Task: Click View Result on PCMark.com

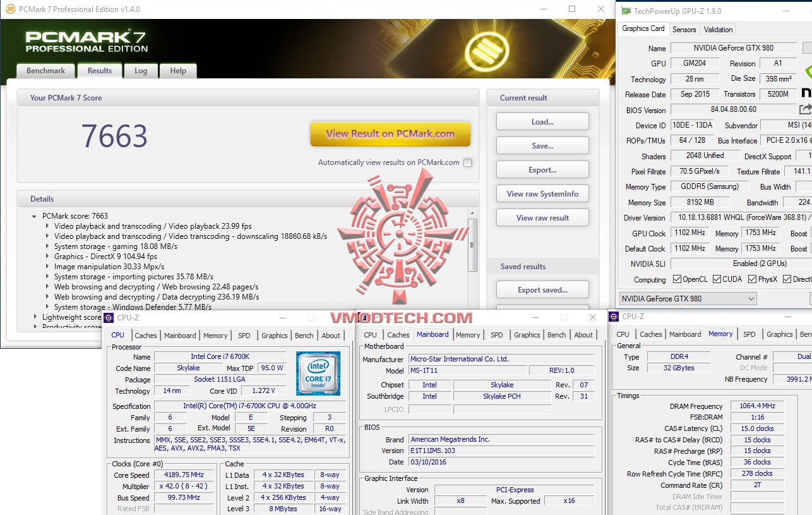Action: (390, 135)
